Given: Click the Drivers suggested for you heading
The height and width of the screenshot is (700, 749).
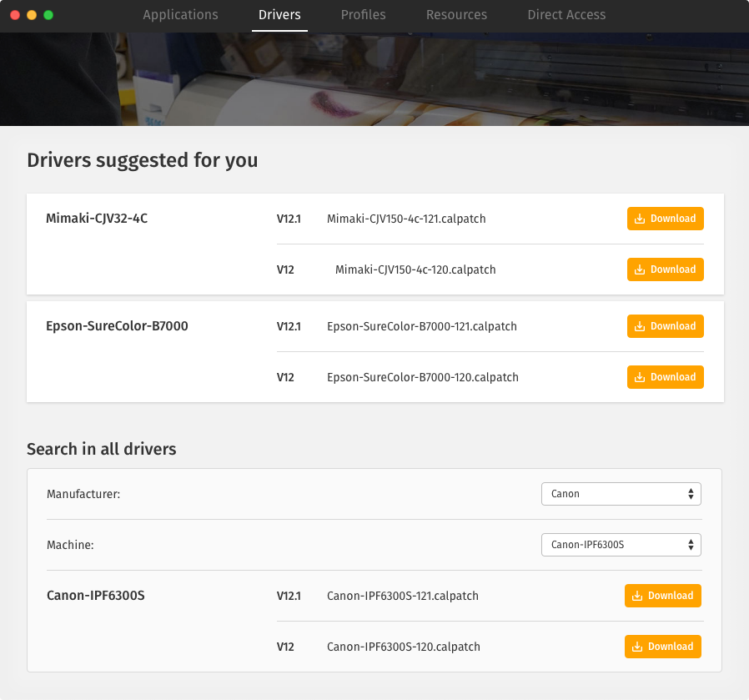Looking at the screenshot, I should (143, 160).
